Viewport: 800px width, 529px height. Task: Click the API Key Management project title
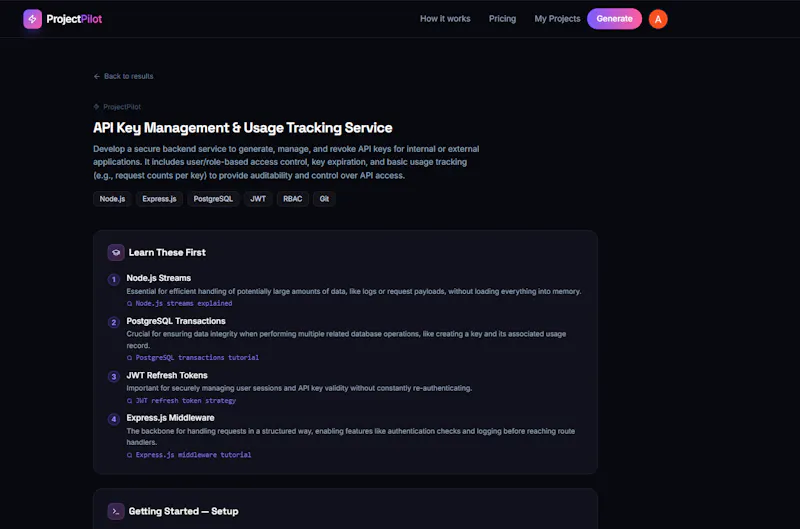click(x=242, y=128)
